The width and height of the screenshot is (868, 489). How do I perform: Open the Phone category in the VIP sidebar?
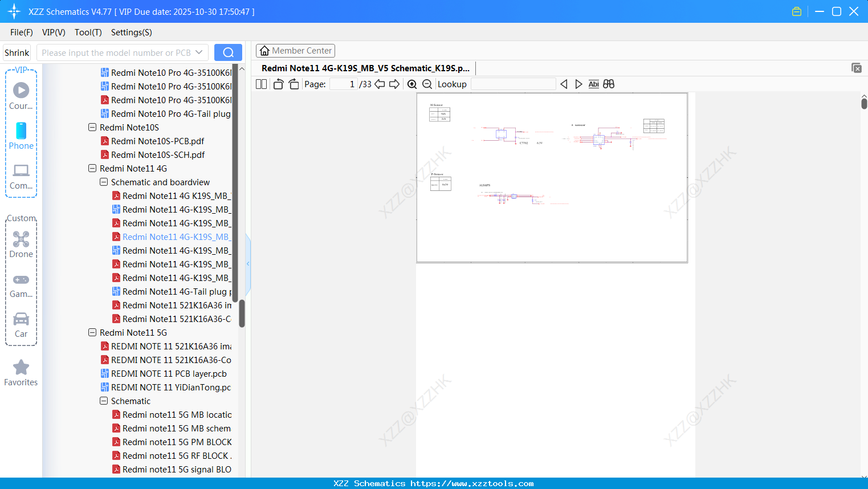(x=21, y=137)
